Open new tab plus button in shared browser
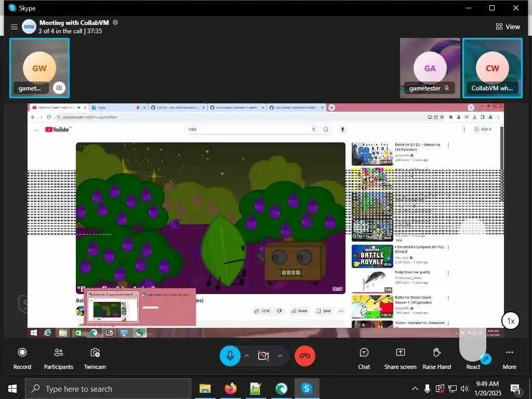The width and height of the screenshot is (532, 399). [x=331, y=108]
